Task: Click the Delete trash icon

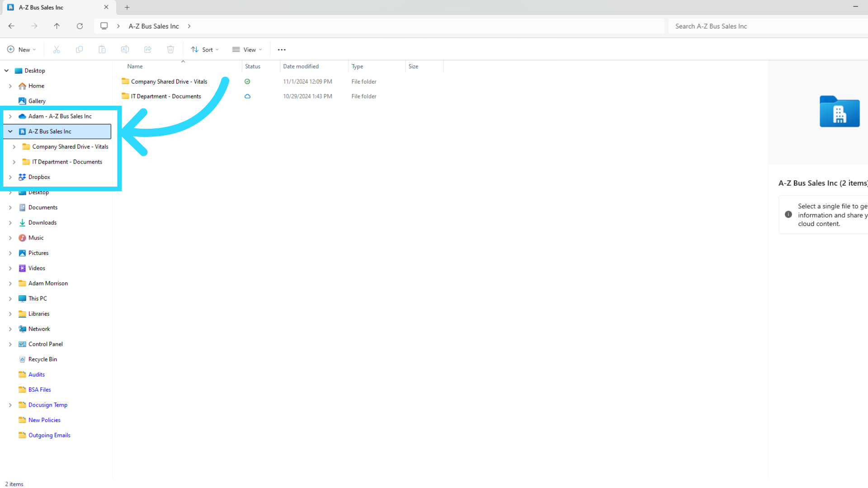Action: (170, 50)
